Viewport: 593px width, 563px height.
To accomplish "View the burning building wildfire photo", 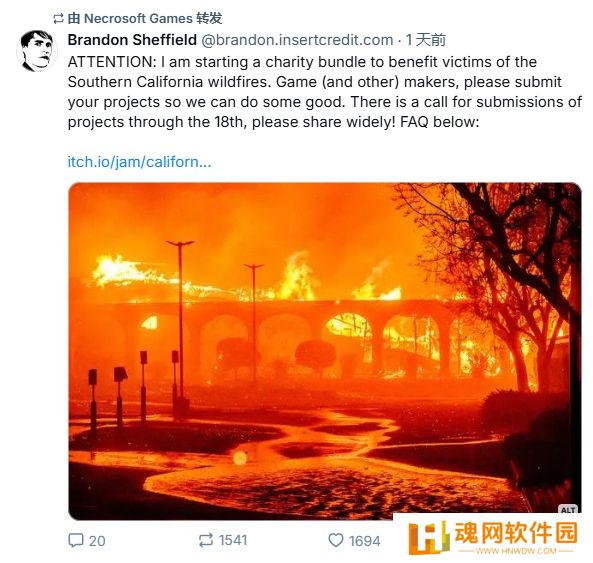I will 324,351.
